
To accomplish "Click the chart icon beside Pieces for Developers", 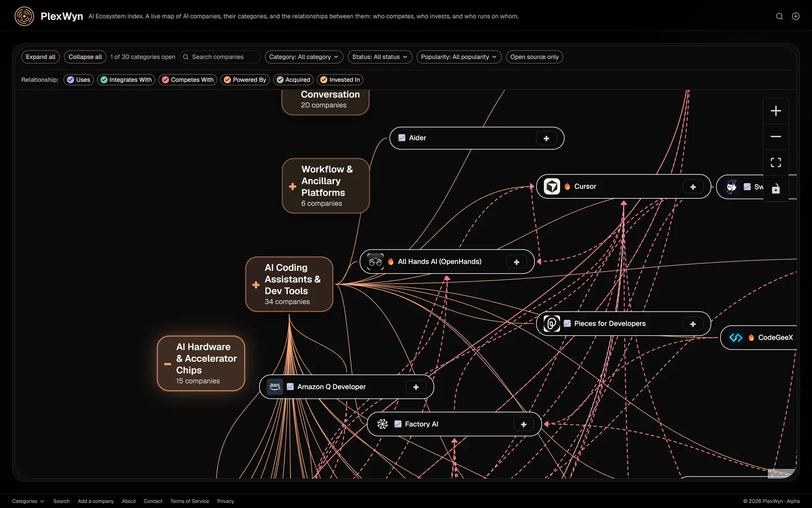I will [567, 324].
